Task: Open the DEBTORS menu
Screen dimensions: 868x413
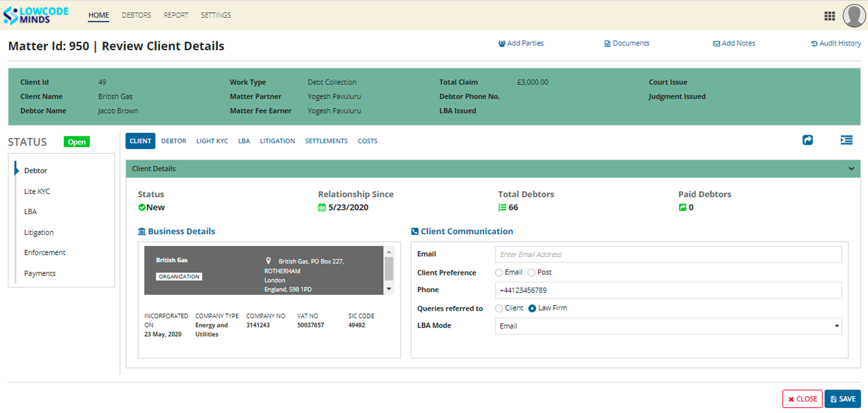Action: click(x=136, y=15)
